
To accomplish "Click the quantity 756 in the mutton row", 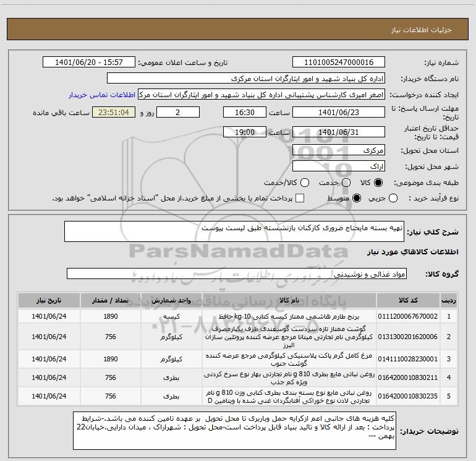I will point(111,337).
